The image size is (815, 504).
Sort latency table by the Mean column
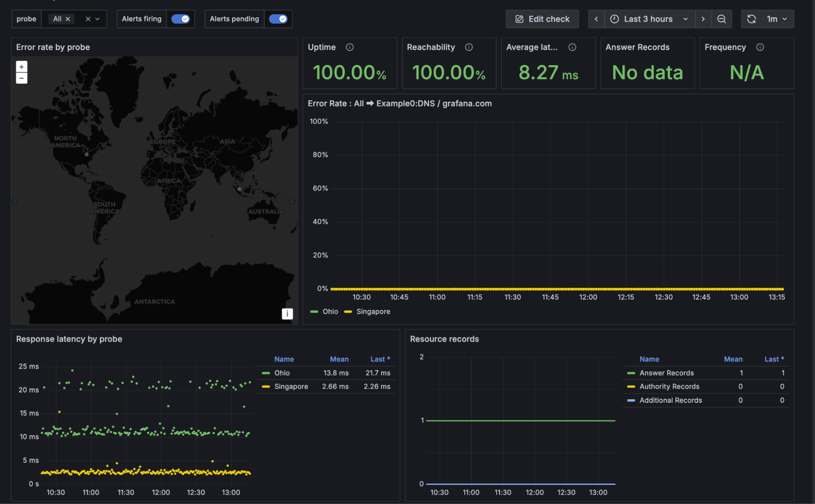click(x=339, y=359)
